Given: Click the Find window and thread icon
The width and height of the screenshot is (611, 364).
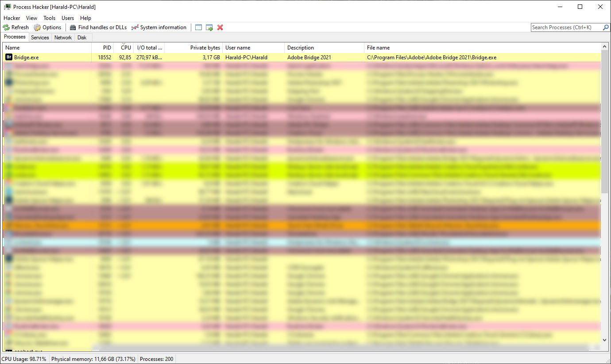Looking at the screenshot, I should tap(209, 27).
